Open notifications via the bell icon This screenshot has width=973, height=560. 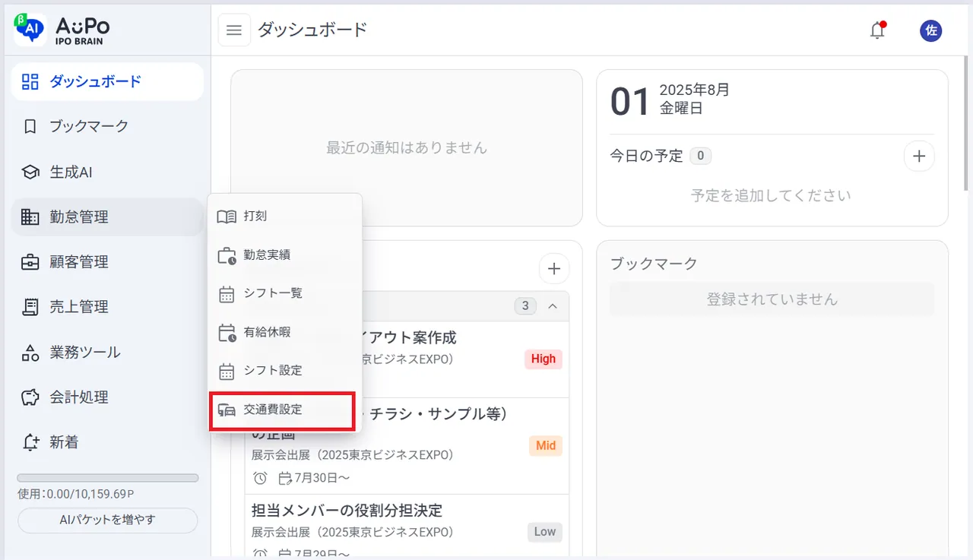coord(878,30)
